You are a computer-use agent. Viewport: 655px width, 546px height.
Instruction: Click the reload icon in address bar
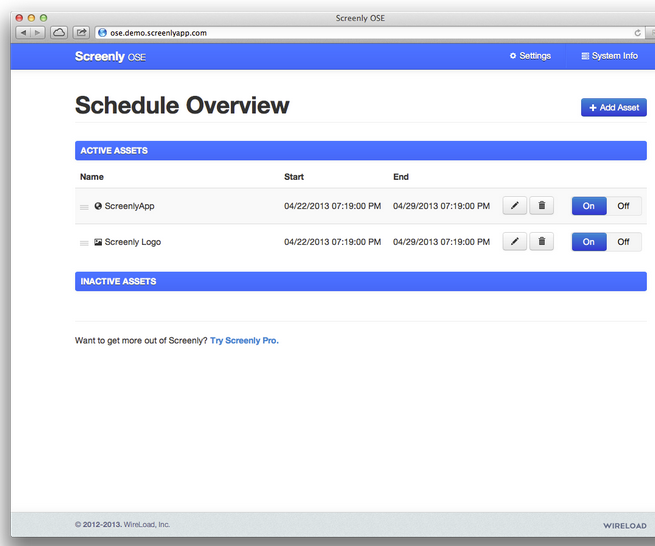point(637,33)
